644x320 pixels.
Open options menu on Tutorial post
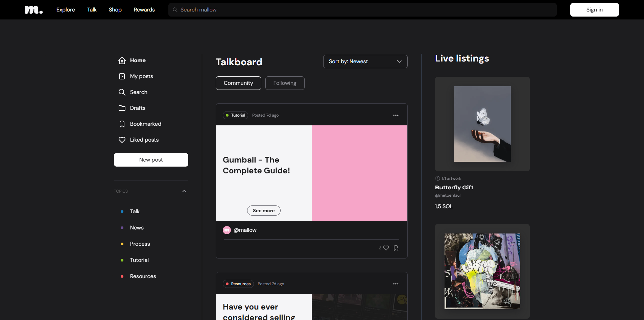pos(396,115)
